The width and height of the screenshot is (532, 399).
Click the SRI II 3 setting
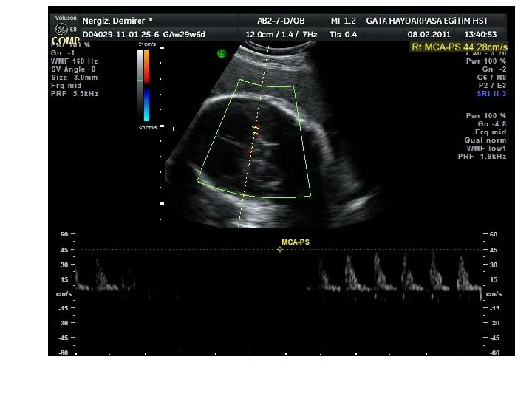(x=491, y=94)
